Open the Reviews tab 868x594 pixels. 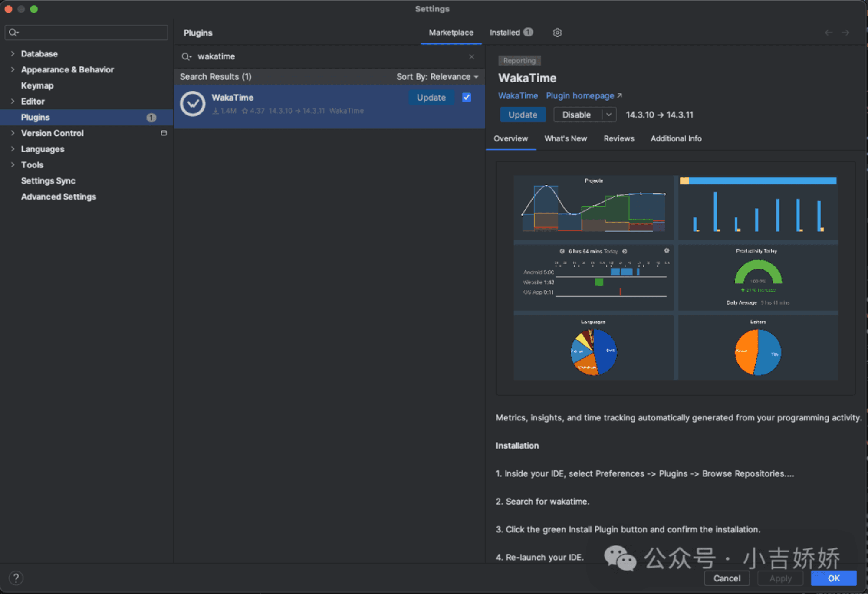[x=619, y=138]
